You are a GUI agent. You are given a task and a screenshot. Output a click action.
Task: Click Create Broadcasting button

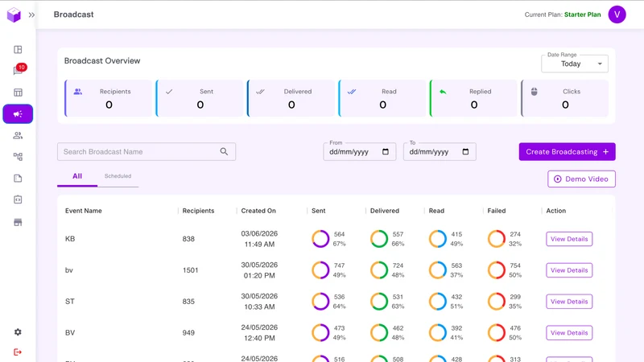[567, 152]
